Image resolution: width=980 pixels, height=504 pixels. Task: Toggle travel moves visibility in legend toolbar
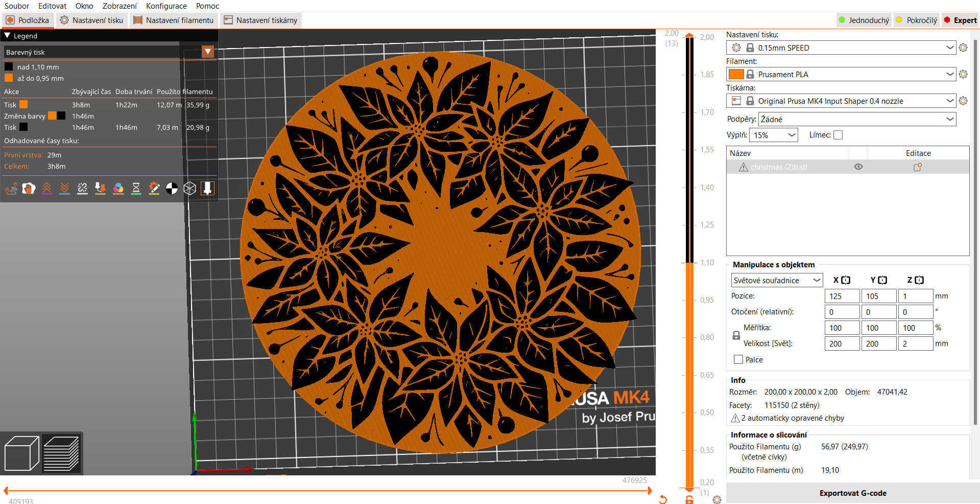pos(11,189)
